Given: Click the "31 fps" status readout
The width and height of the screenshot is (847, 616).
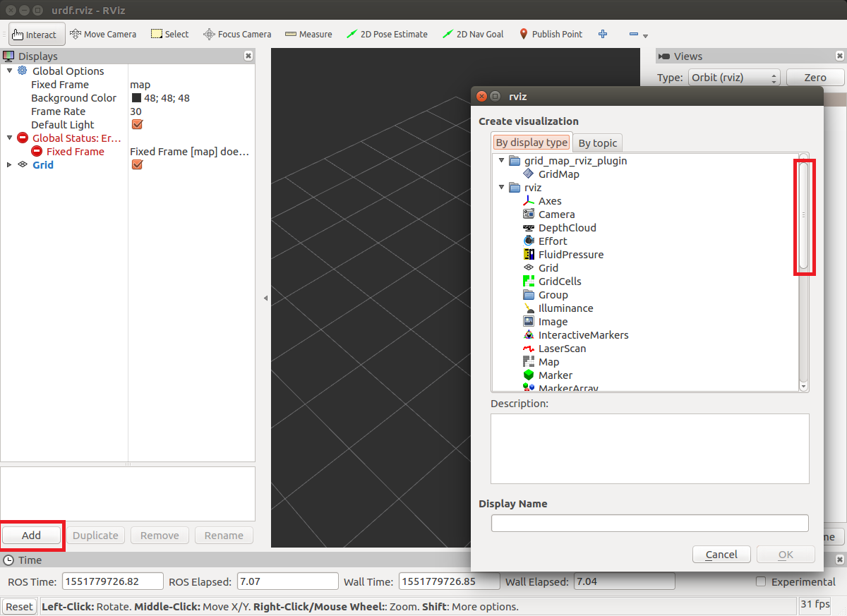Looking at the screenshot, I should (x=817, y=605).
